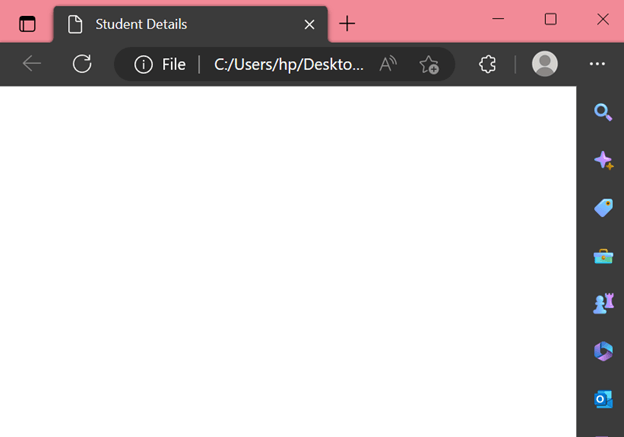
Task: Click the back navigation arrow
Action: point(32,64)
